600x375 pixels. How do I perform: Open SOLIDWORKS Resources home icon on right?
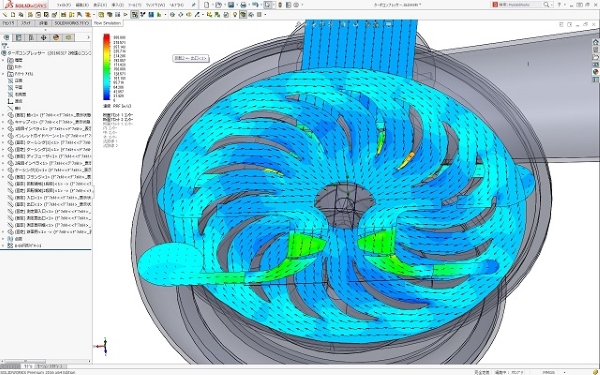tap(596, 42)
